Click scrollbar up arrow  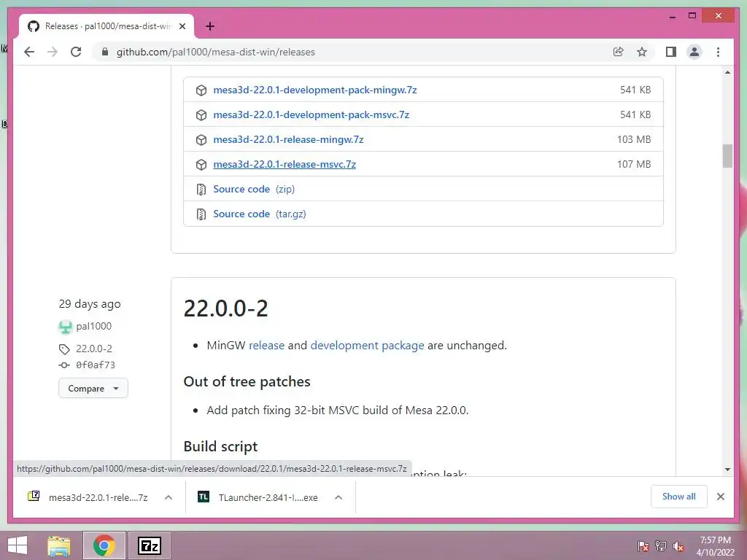click(727, 72)
